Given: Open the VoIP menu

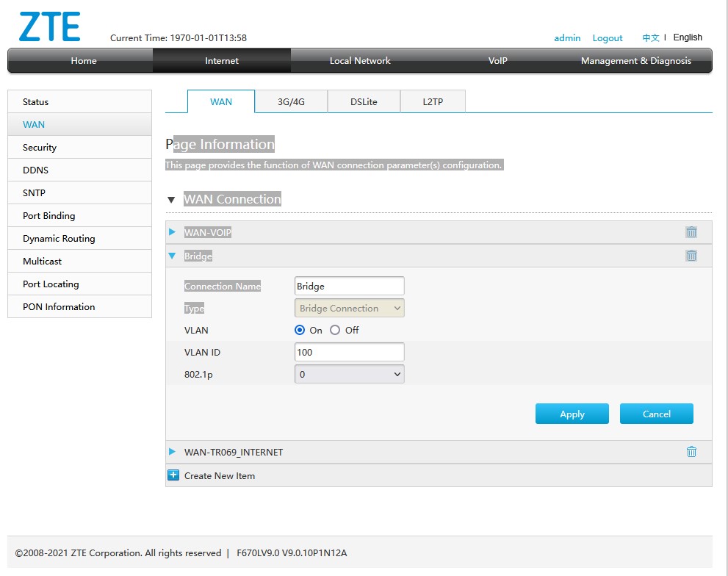Looking at the screenshot, I should (x=498, y=61).
